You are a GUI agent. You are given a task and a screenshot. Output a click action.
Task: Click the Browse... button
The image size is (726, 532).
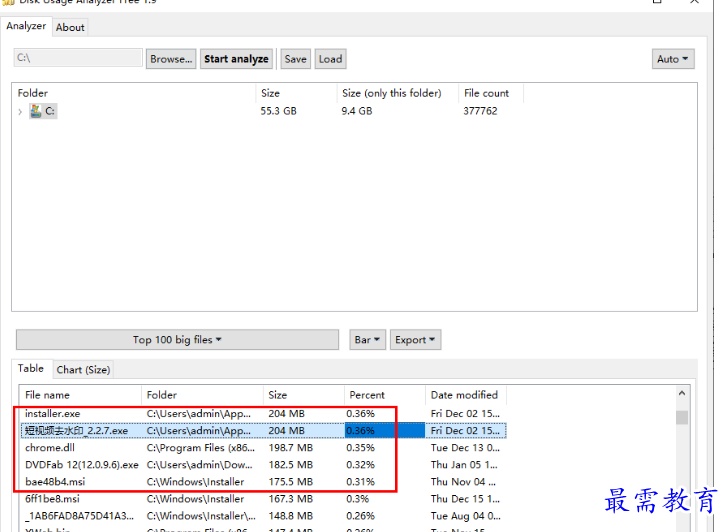pos(171,59)
